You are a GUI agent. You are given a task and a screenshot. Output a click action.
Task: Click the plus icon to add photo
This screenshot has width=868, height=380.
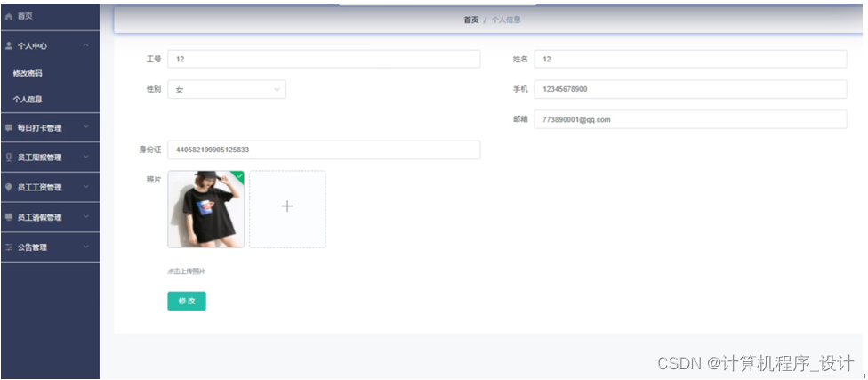286,206
